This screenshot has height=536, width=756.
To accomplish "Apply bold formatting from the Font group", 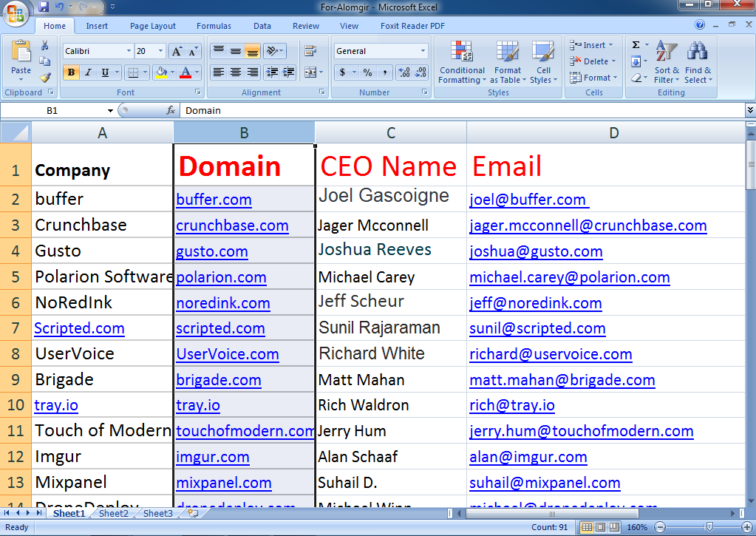I will pyautogui.click(x=71, y=72).
